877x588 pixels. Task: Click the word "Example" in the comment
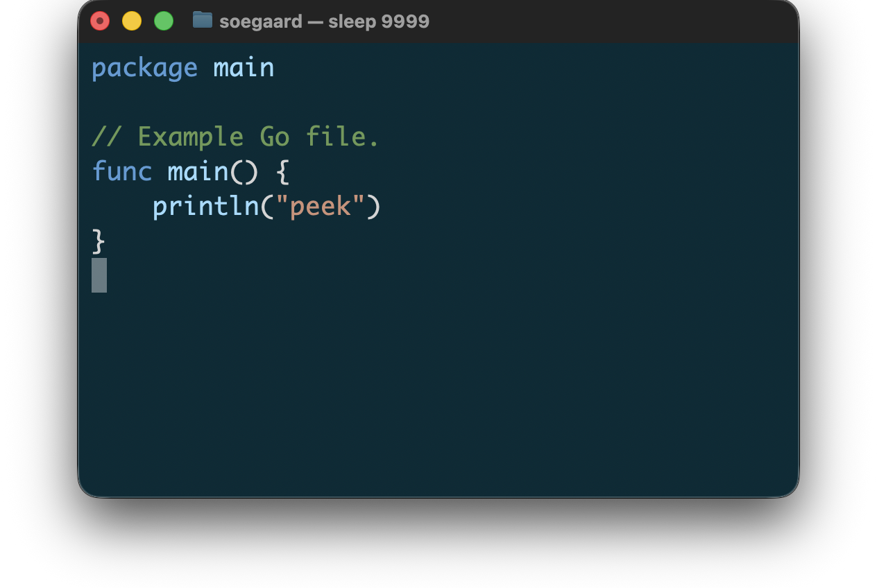190,137
